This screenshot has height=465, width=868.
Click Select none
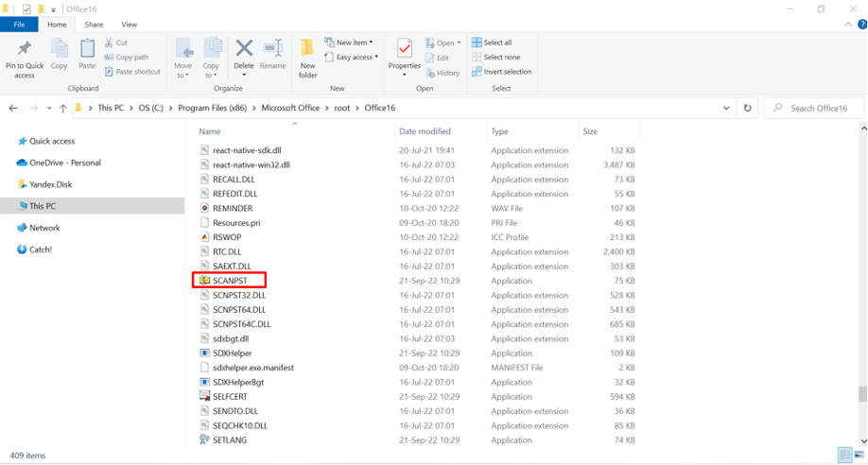[x=496, y=57]
